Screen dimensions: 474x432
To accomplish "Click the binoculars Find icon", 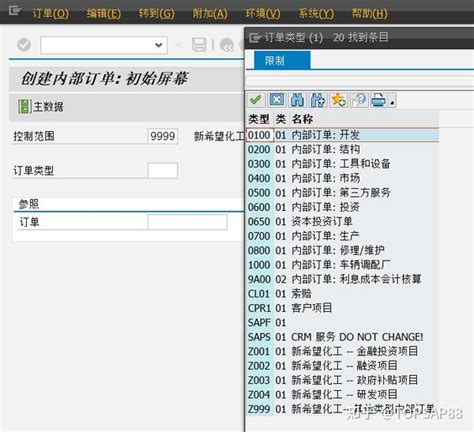I will coord(297,100).
